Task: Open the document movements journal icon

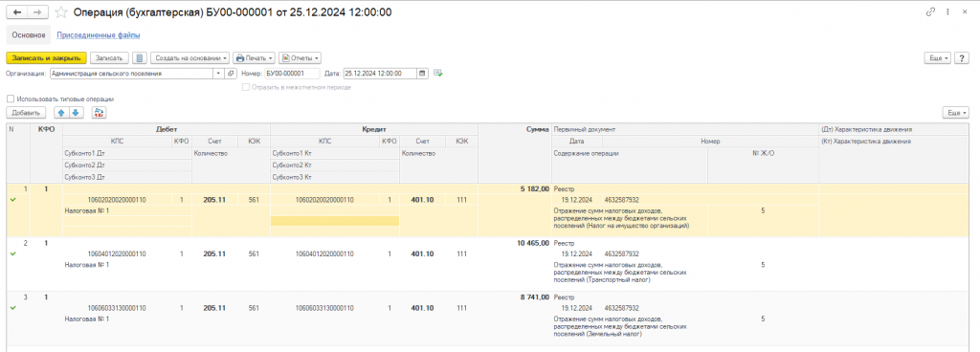Action: pyautogui.click(x=140, y=58)
